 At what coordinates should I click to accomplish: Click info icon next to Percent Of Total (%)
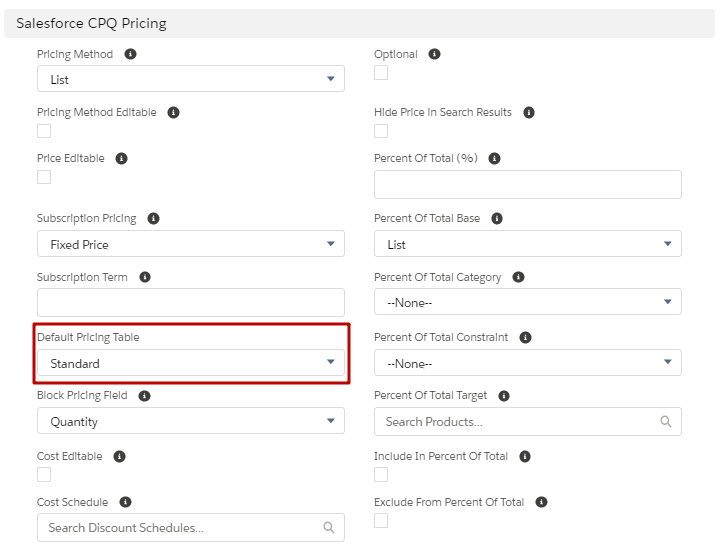coord(494,158)
